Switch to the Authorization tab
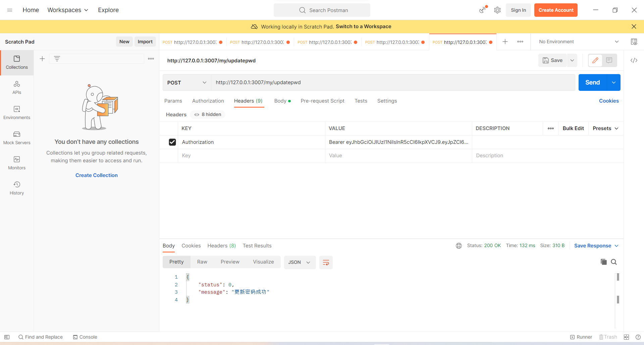The height and width of the screenshot is (345, 644). click(208, 101)
